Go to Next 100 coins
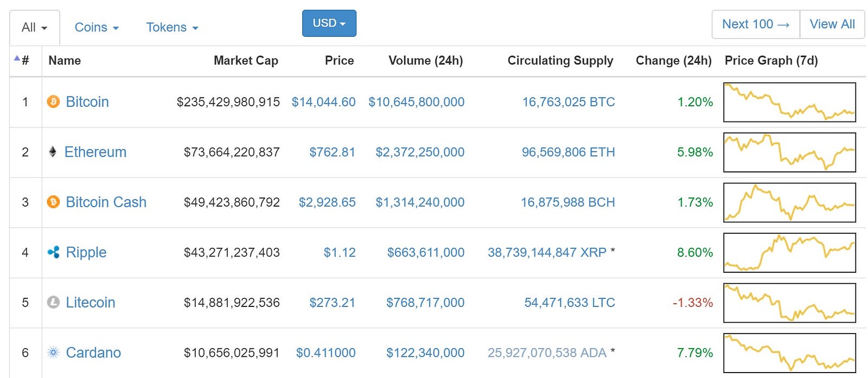The height and width of the screenshot is (378, 868). click(x=756, y=24)
